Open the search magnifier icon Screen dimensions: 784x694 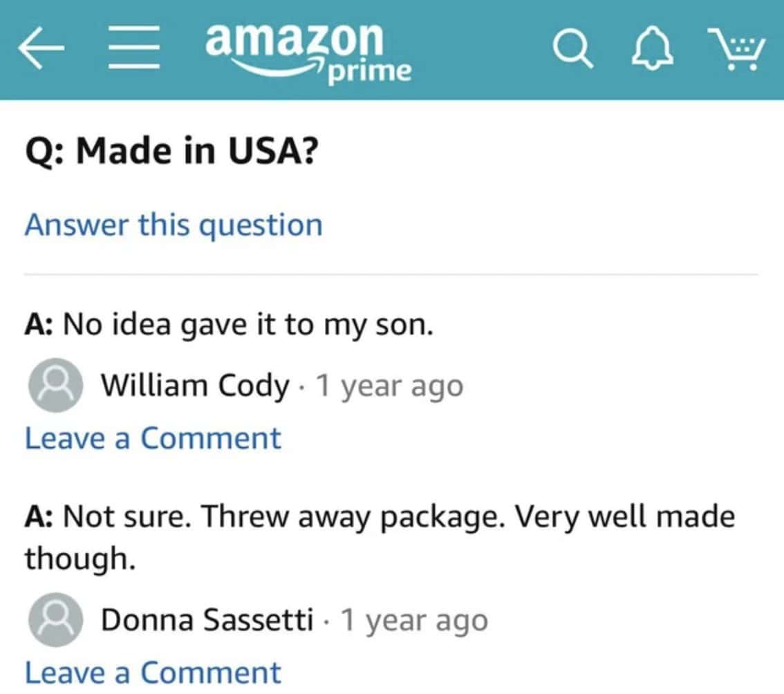tap(572, 47)
